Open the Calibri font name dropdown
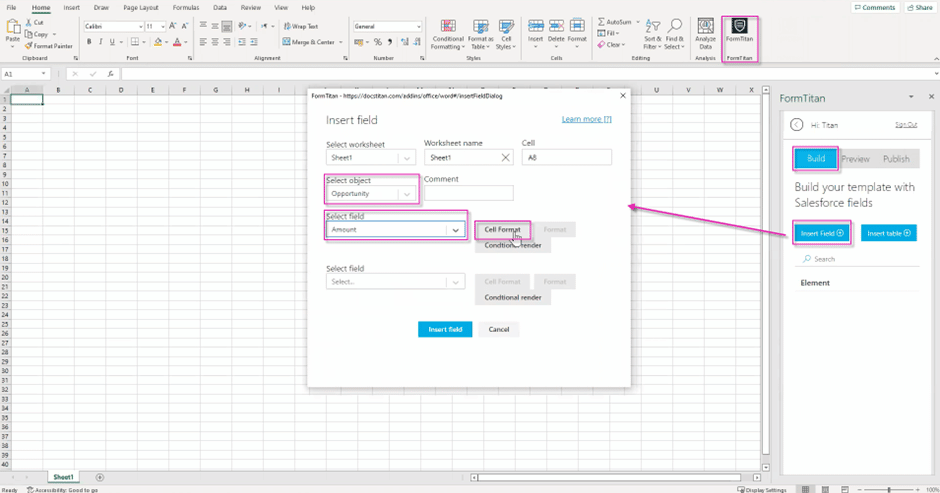Screen dimensions: 940x493 [140, 26]
